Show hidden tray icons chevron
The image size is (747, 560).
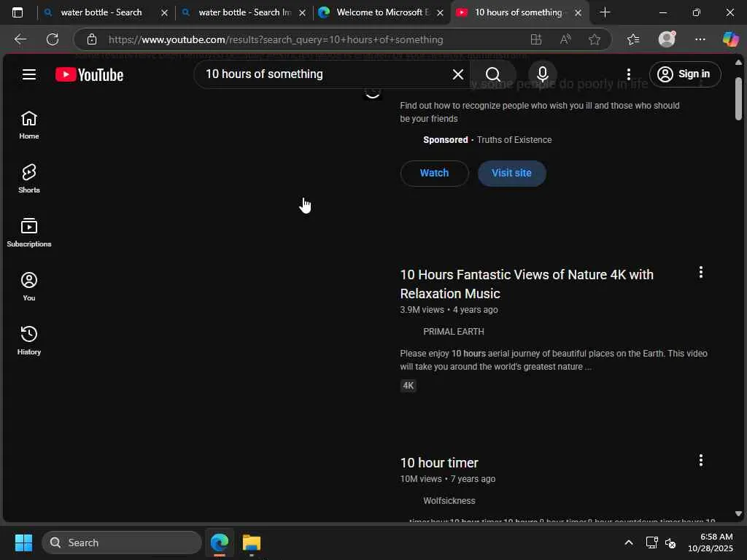pyautogui.click(x=629, y=542)
